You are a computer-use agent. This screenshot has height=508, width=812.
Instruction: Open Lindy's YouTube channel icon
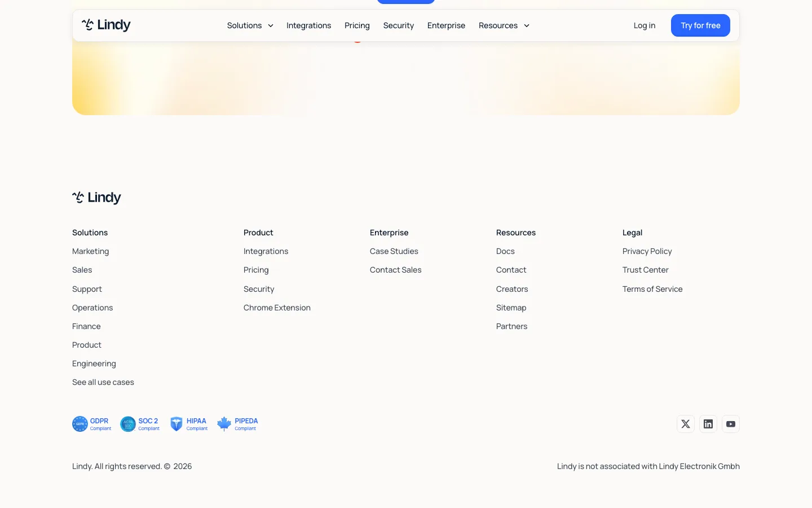(x=731, y=424)
